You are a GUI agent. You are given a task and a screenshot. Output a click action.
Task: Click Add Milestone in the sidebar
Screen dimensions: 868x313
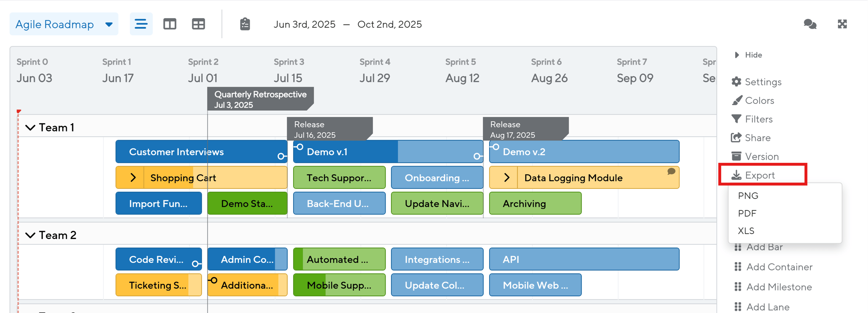(779, 286)
